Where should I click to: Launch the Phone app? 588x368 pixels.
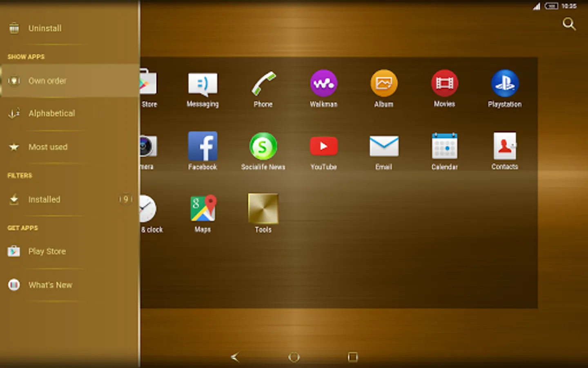(x=263, y=84)
